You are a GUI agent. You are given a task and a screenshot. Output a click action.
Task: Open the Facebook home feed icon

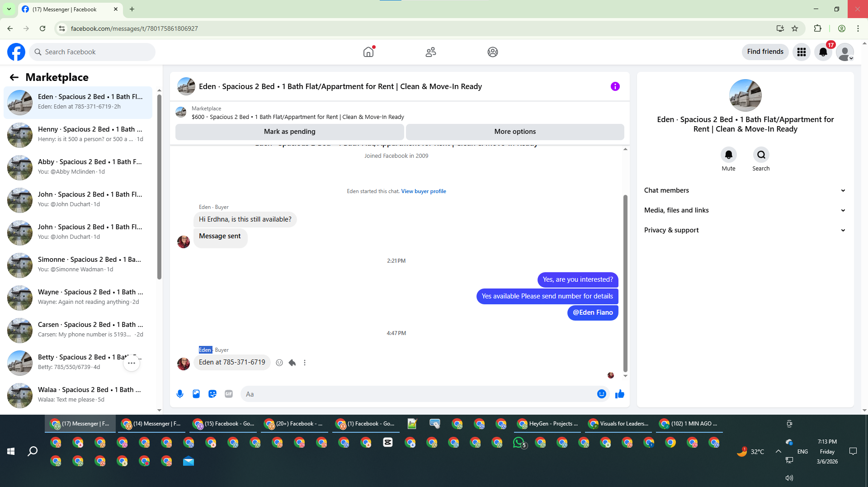(368, 52)
